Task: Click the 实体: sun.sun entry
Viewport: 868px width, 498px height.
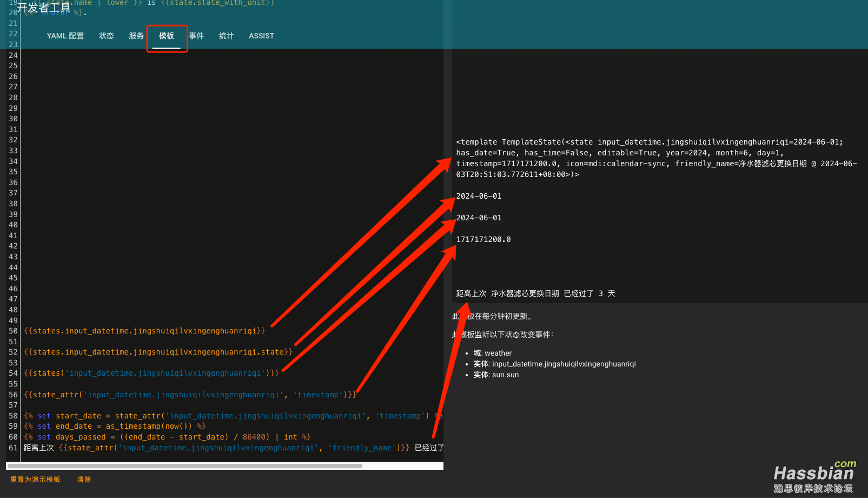Action: point(496,375)
